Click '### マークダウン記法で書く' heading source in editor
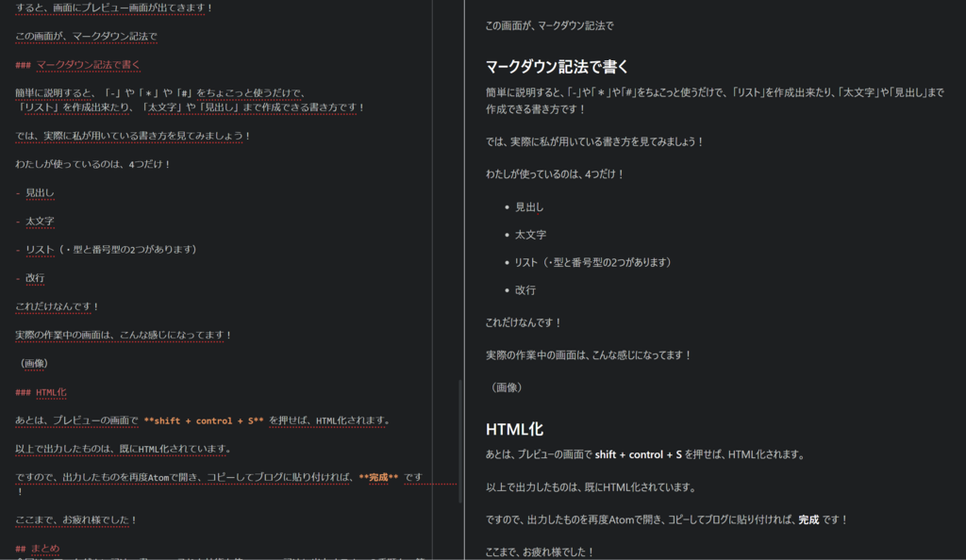Image resolution: width=966 pixels, height=560 pixels. click(x=77, y=65)
